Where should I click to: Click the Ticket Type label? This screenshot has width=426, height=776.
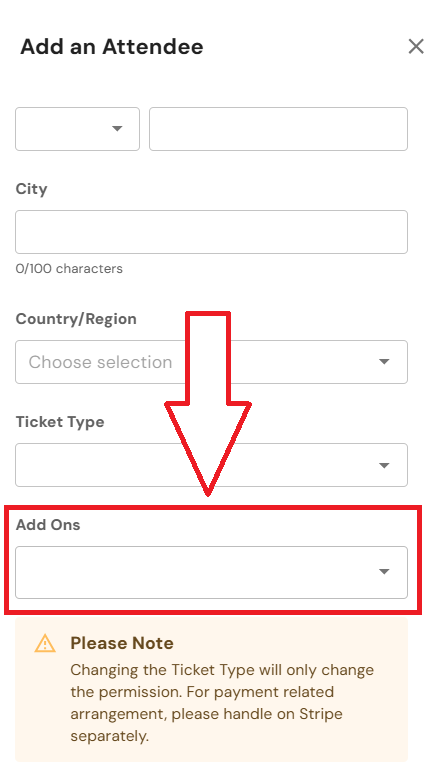(x=60, y=422)
